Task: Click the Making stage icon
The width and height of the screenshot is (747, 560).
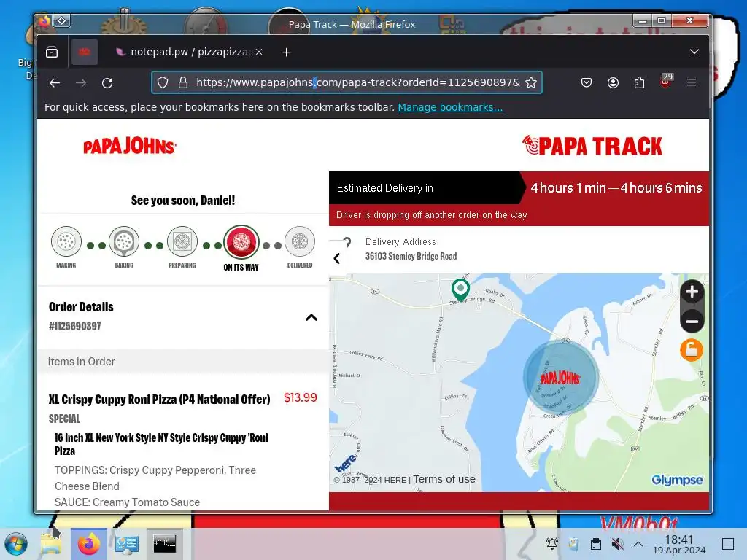Action: [x=66, y=241]
